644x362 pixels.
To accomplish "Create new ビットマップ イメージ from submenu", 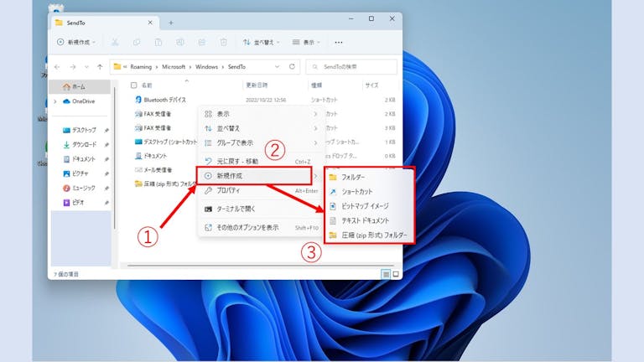I will pos(370,206).
